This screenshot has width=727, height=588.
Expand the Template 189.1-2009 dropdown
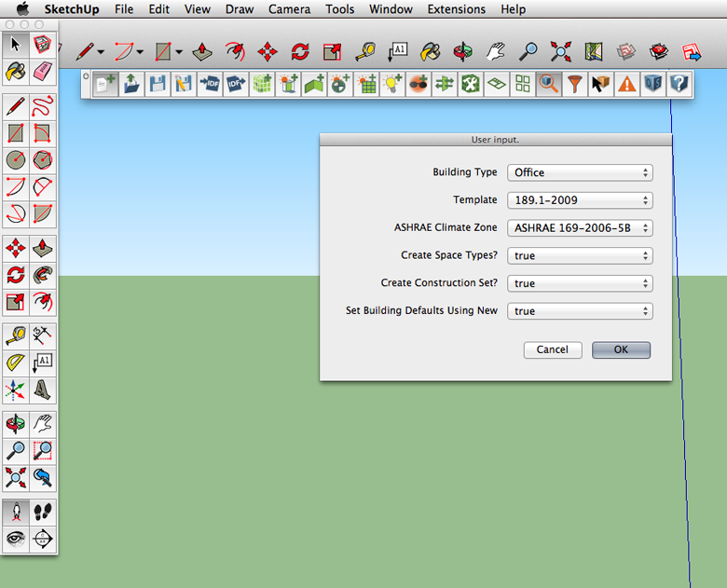point(579,200)
